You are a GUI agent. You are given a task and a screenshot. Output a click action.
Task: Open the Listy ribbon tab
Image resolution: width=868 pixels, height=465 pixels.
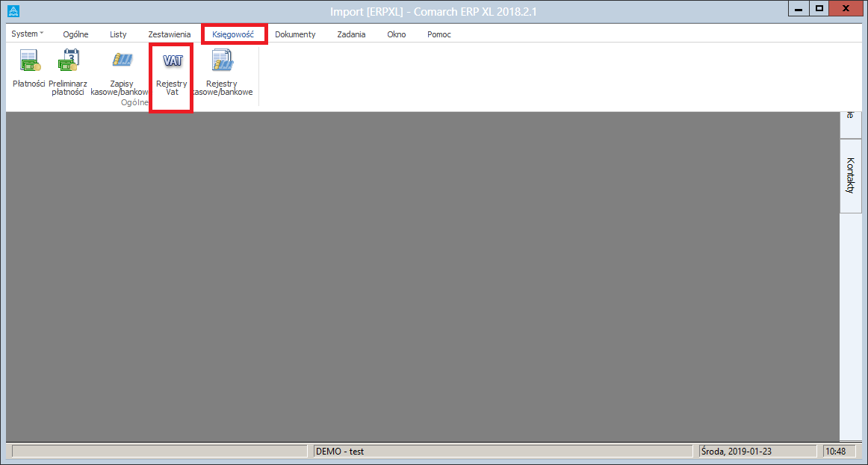[x=118, y=34]
